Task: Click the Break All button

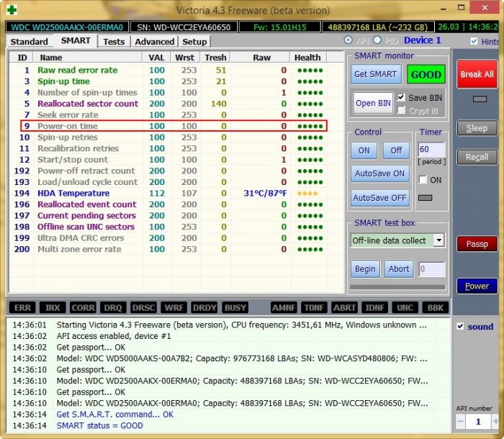Action: (x=477, y=74)
